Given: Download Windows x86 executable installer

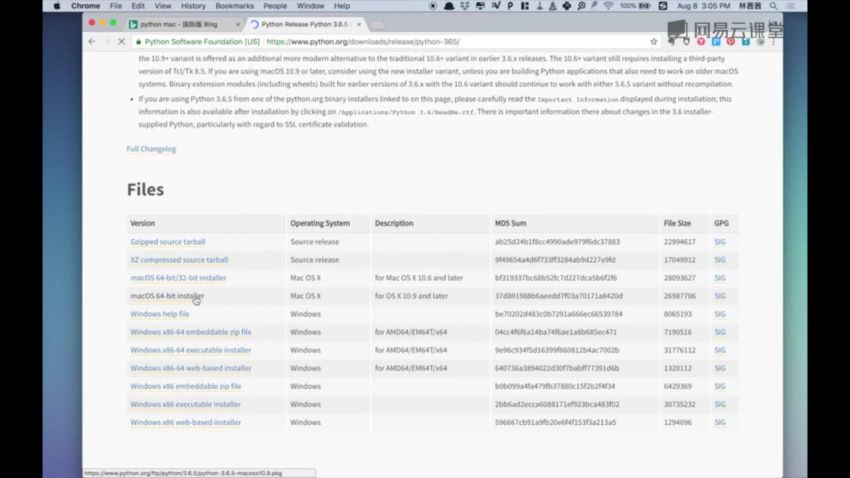Looking at the screenshot, I should (185, 404).
